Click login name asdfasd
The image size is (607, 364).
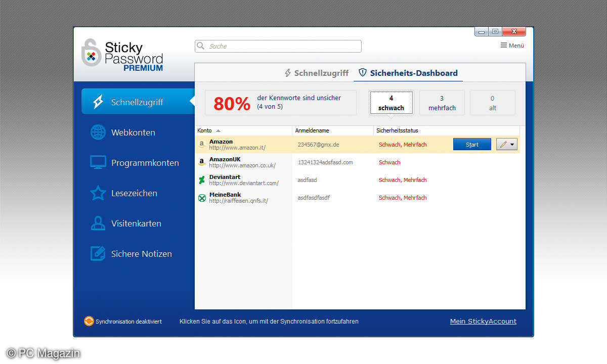pos(307,180)
